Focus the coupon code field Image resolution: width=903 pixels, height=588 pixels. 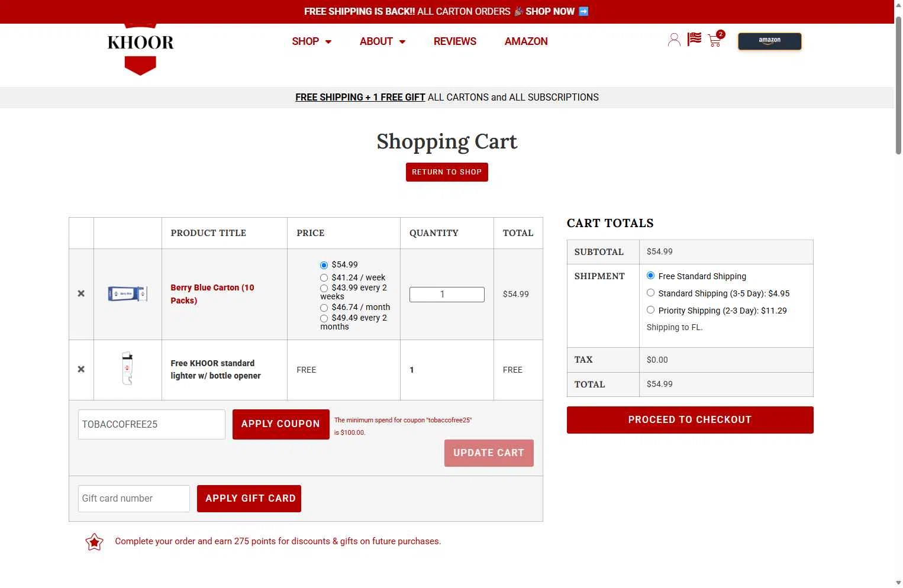click(x=151, y=425)
